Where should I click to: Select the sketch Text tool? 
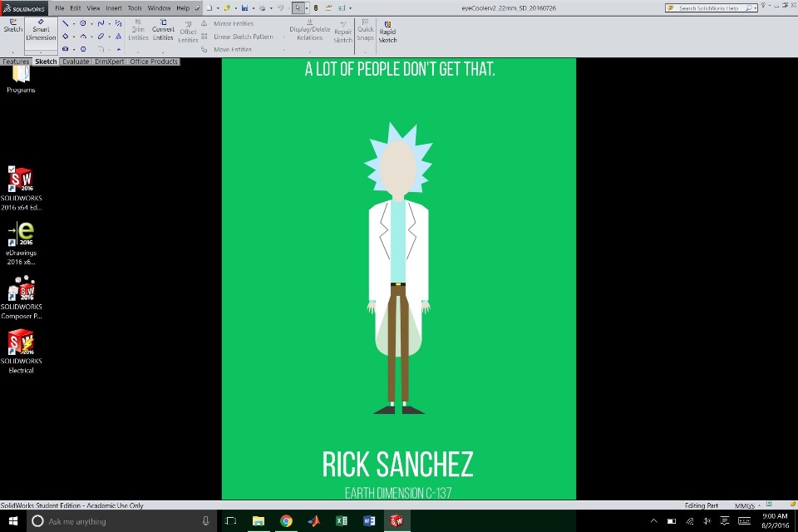(118, 37)
